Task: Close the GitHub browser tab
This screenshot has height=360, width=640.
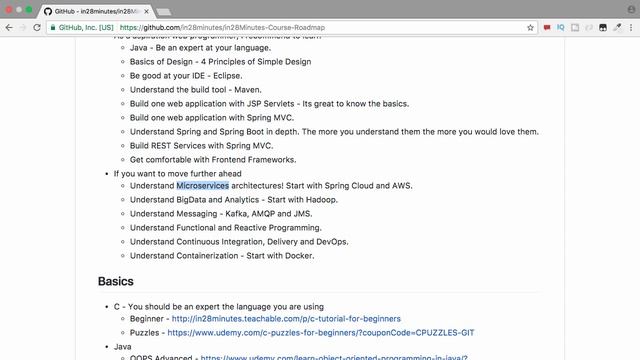Action: coord(146,11)
